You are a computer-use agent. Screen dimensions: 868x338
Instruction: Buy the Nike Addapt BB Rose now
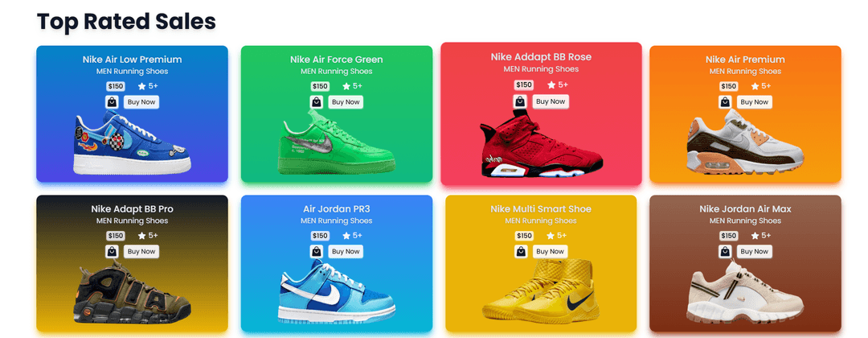(x=551, y=101)
